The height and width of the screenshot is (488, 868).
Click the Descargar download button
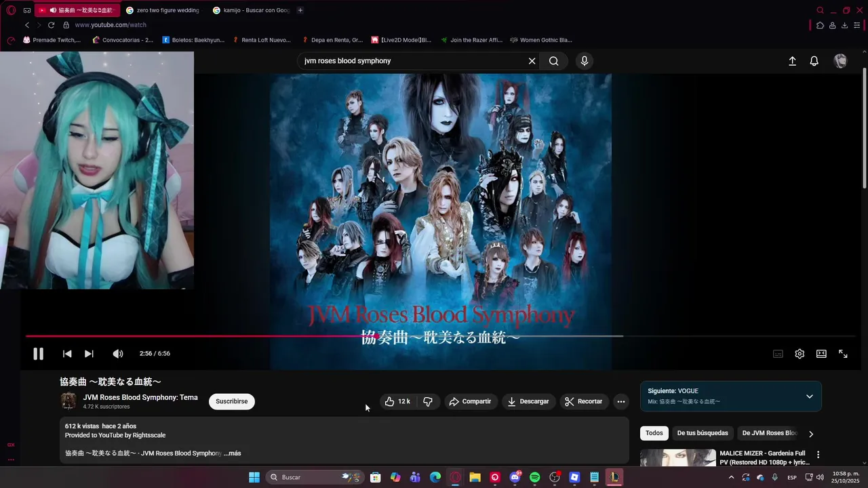(x=528, y=401)
